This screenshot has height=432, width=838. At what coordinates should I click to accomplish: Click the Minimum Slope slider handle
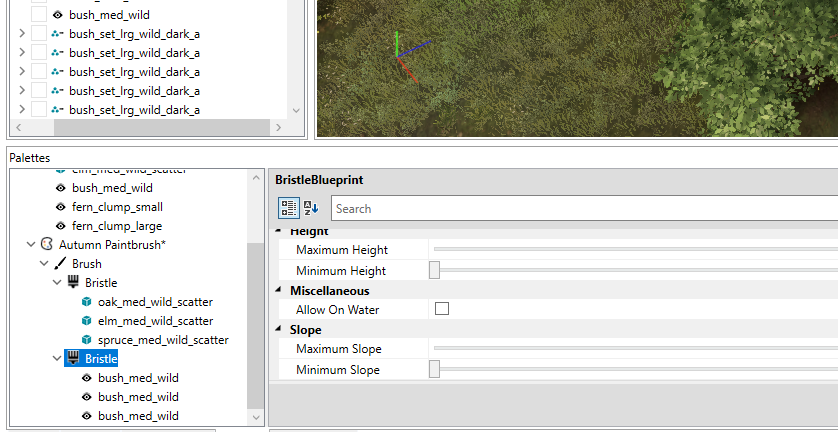pyautogui.click(x=434, y=369)
